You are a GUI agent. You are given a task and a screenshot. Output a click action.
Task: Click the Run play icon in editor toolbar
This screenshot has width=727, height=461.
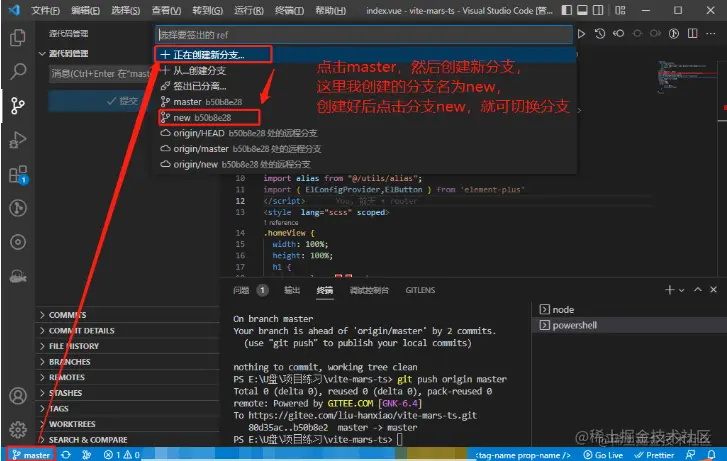point(581,33)
